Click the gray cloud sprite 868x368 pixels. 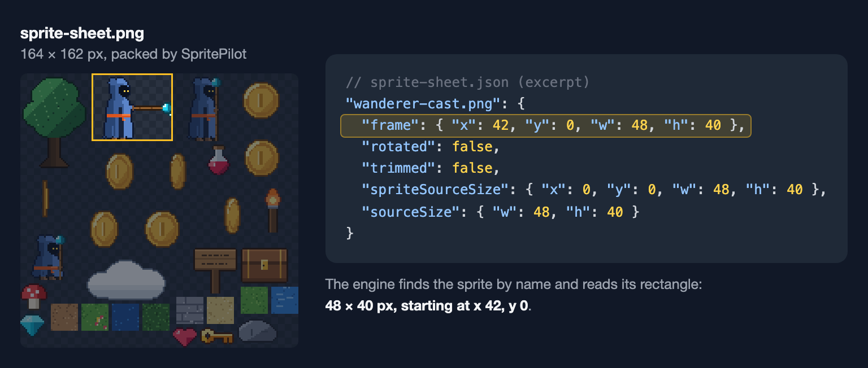point(126,279)
